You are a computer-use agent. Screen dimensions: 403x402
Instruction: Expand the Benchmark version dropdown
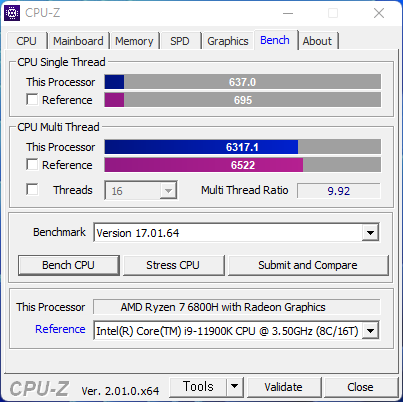(x=370, y=233)
